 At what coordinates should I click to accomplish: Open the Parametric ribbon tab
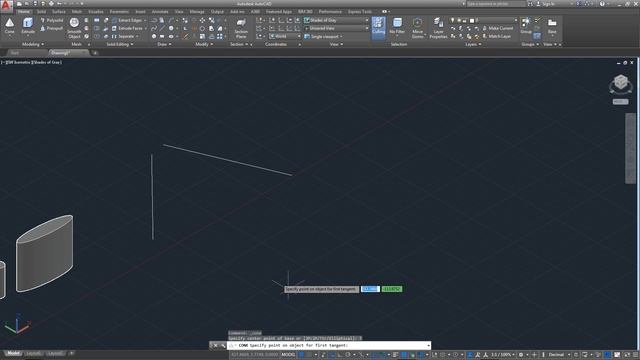(119, 11)
